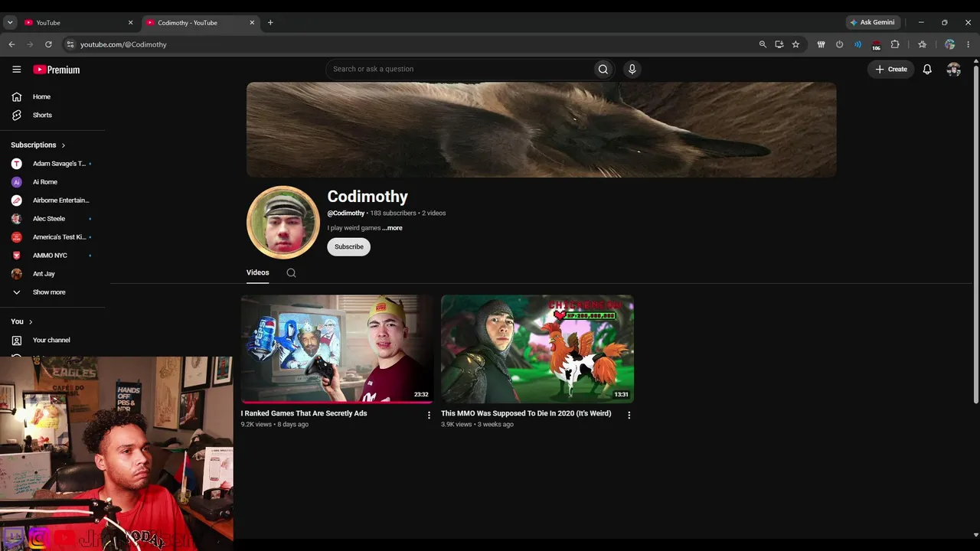Reload the current page

coord(48,44)
